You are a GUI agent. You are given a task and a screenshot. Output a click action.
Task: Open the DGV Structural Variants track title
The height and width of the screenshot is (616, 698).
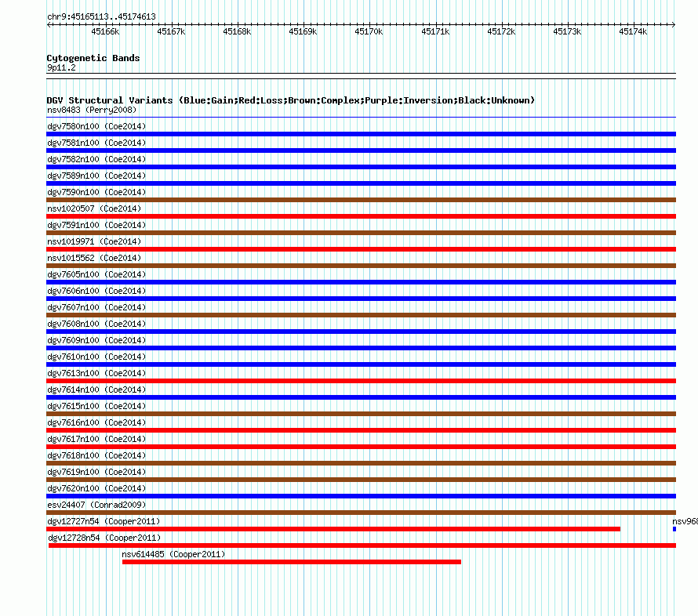tap(291, 100)
